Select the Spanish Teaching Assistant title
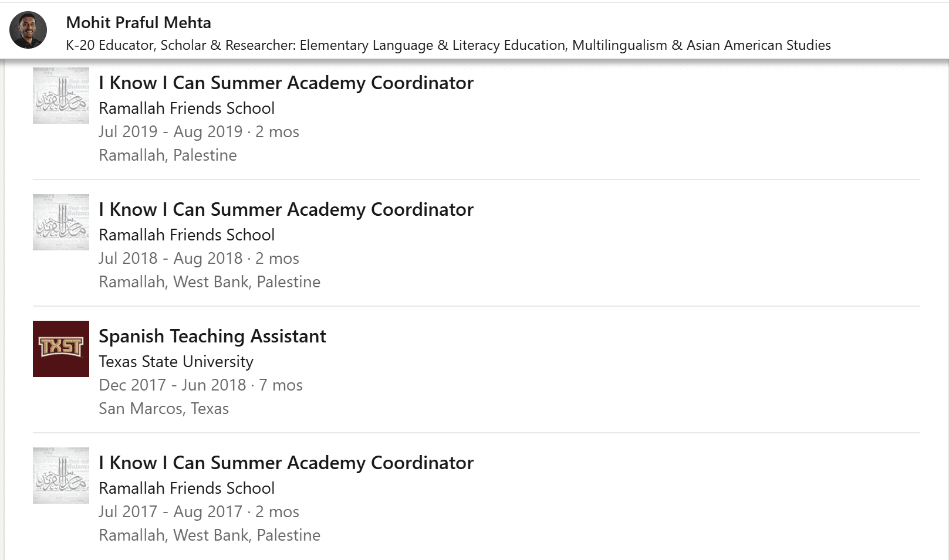This screenshot has width=949, height=560. (212, 336)
